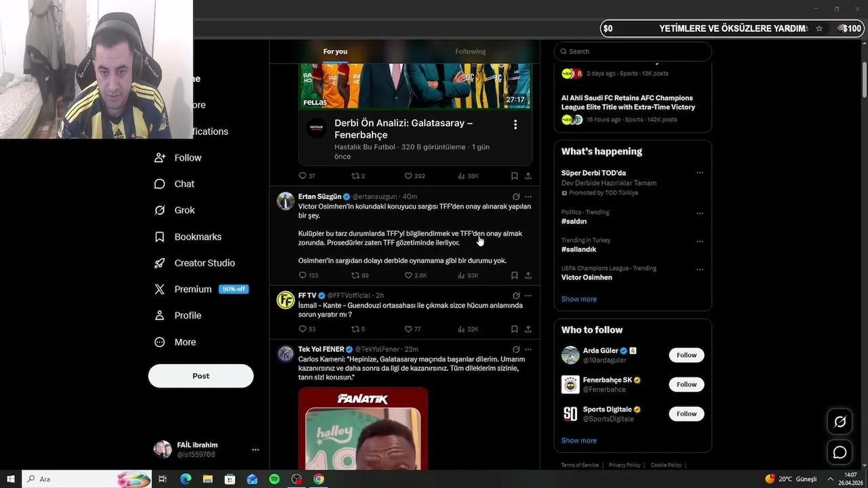Open Spotify from the taskbar
This screenshot has height=488, width=868.
point(274,479)
